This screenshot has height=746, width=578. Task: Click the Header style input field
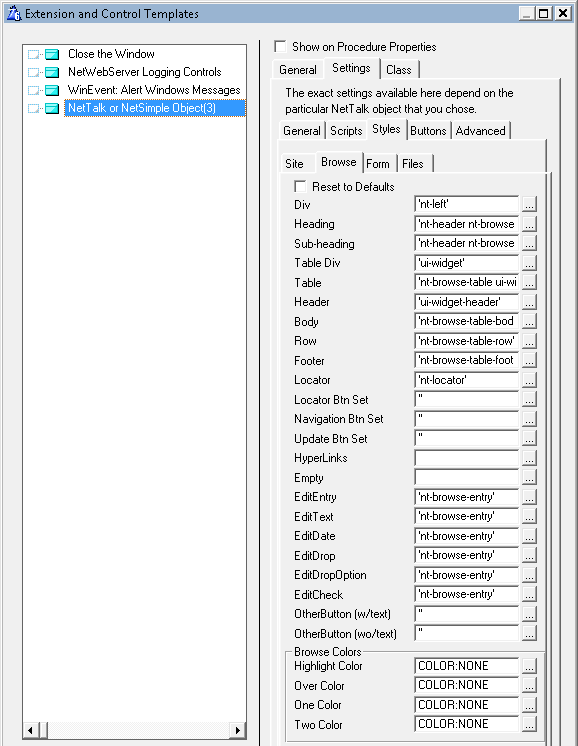[x=467, y=302]
